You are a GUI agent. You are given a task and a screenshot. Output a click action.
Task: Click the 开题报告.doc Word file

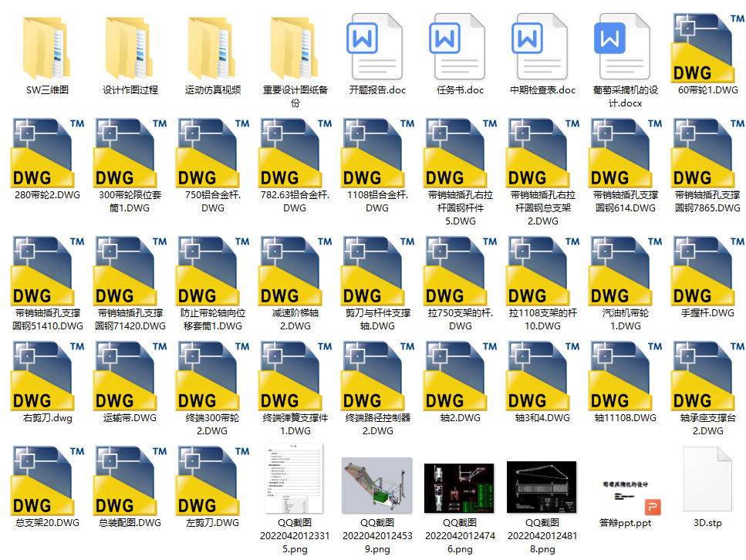pos(377,46)
